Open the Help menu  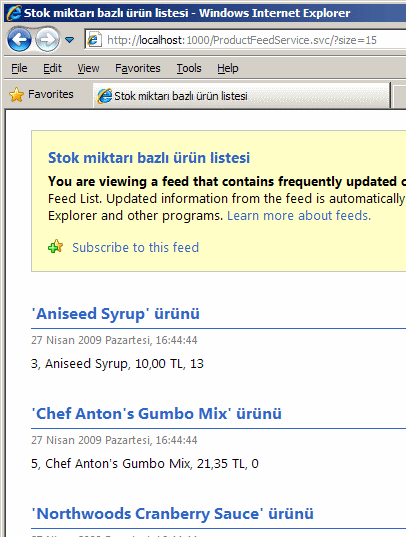pyautogui.click(x=227, y=68)
